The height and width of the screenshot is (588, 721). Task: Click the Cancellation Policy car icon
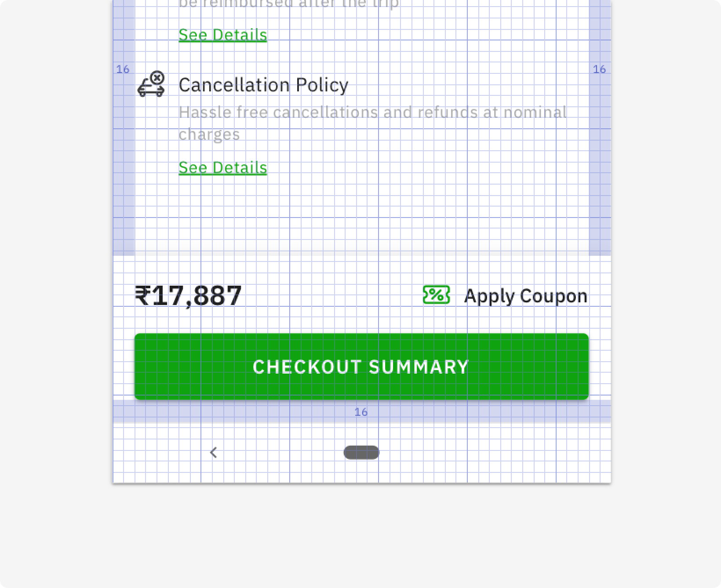(151, 83)
